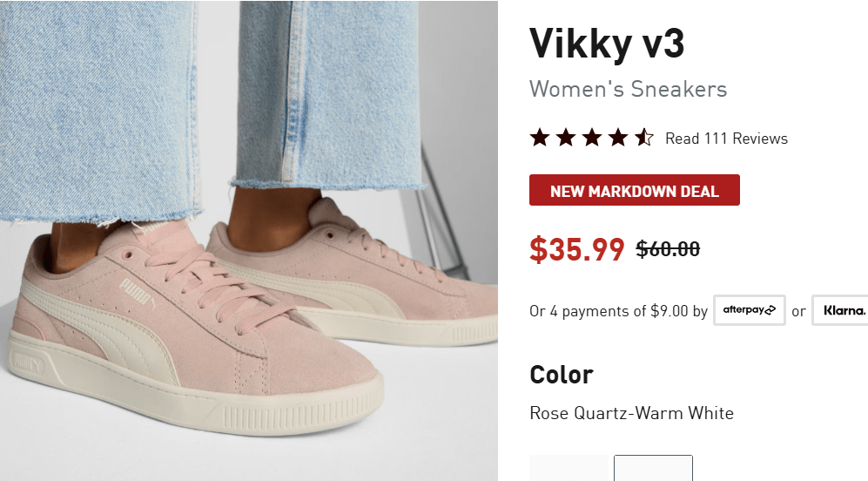868x481 pixels.
Task: Click the Vikky v3 product title
Action: tap(607, 44)
